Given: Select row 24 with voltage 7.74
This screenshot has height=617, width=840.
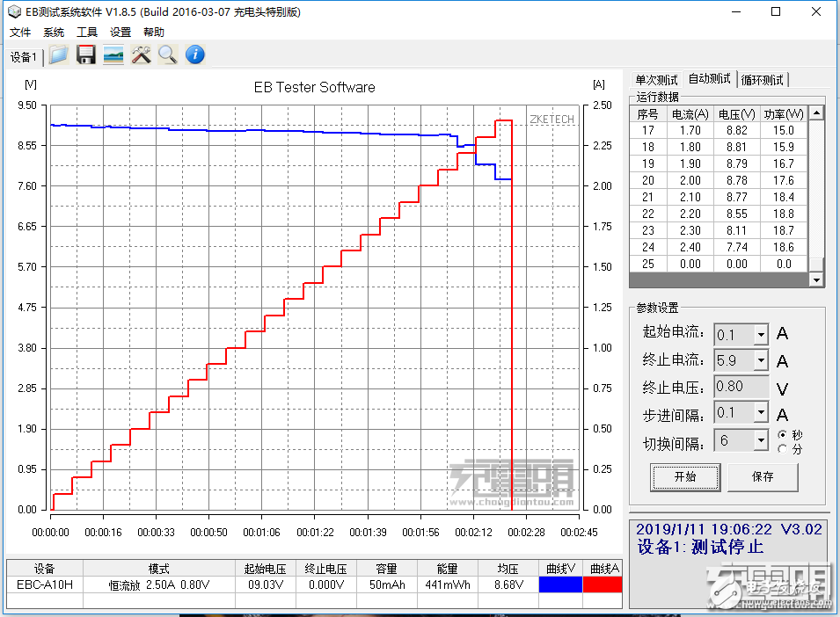Looking at the screenshot, I should (x=719, y=247).
